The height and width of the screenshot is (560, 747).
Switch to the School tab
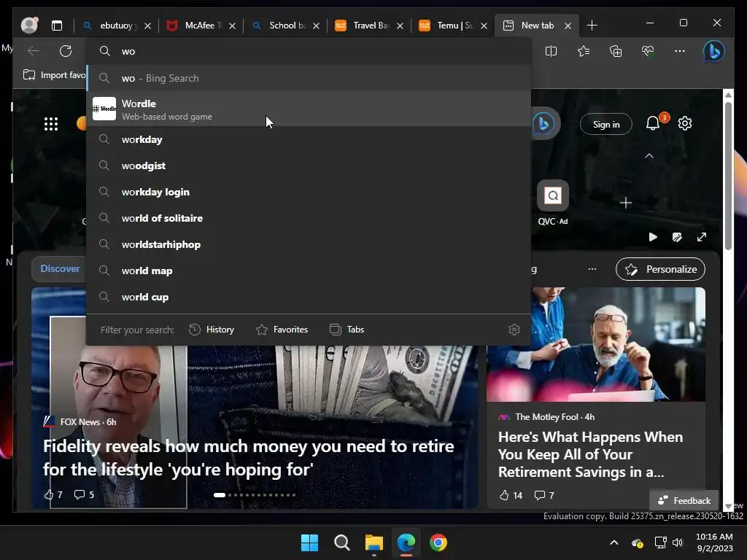(279, 26)
